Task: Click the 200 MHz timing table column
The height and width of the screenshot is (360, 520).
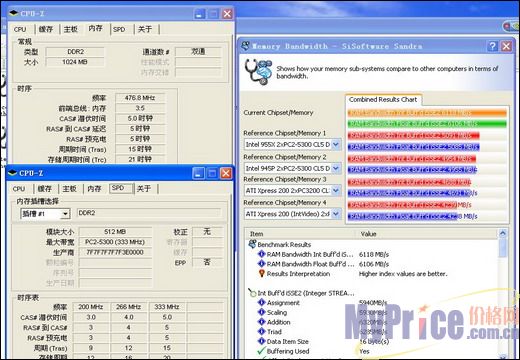Action: [x=91, y=307]
